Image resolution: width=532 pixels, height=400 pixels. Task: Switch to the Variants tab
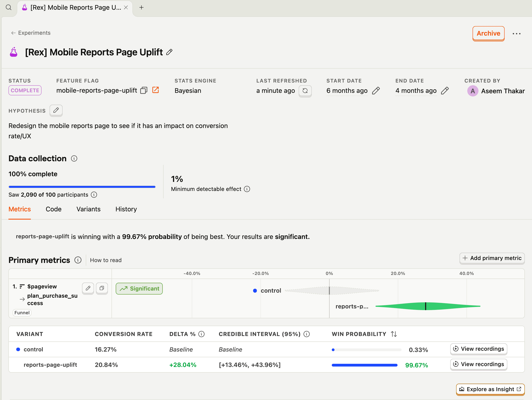click(88, 209)
